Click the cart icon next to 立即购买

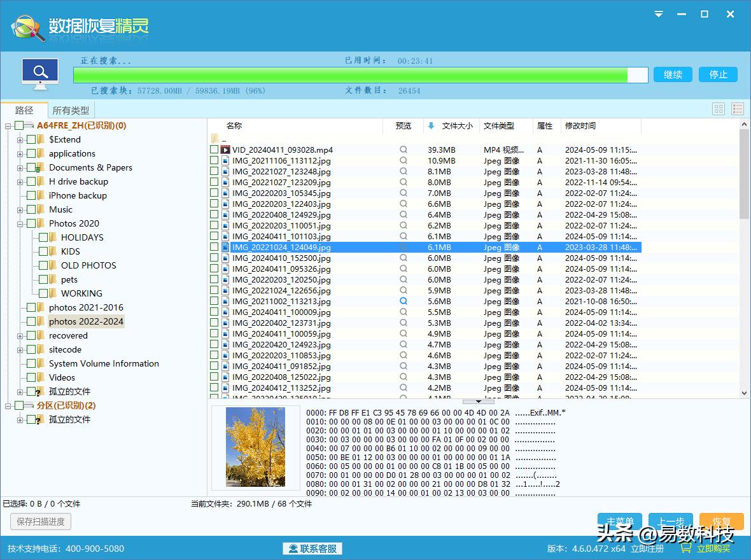tap(686, 548)
